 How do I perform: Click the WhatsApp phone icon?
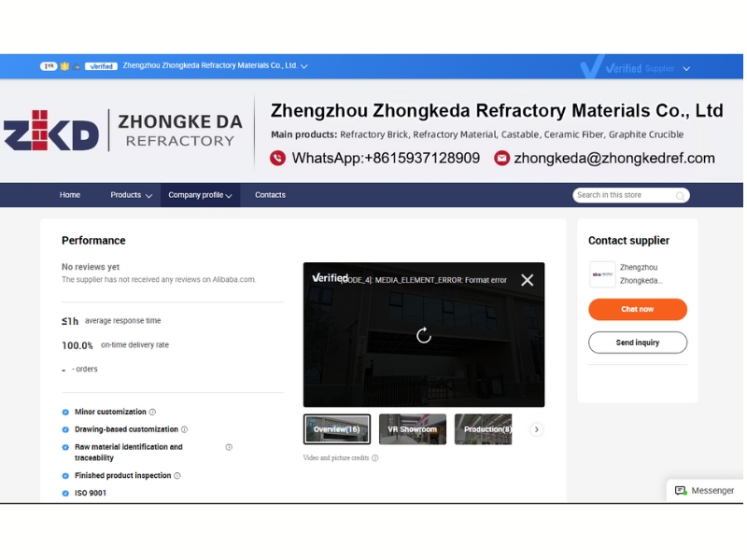[277, 159]
